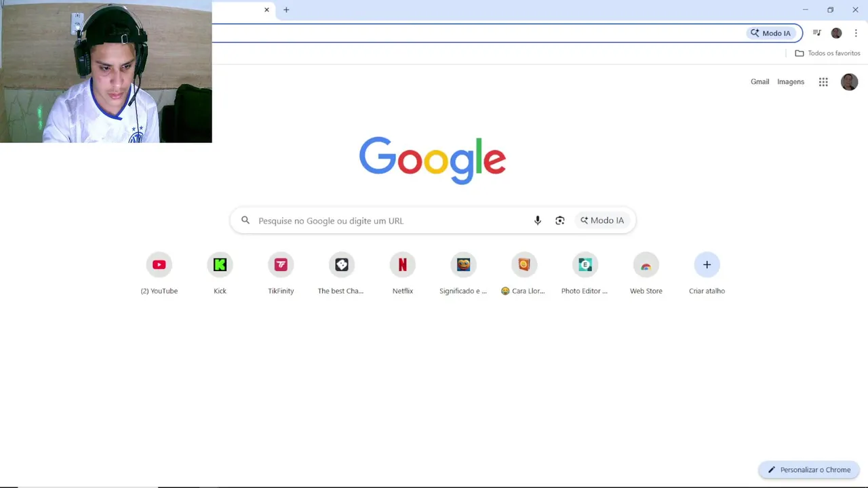868x488 pixels.
Task: Click the Gmail link
Action: click(759, 82)
